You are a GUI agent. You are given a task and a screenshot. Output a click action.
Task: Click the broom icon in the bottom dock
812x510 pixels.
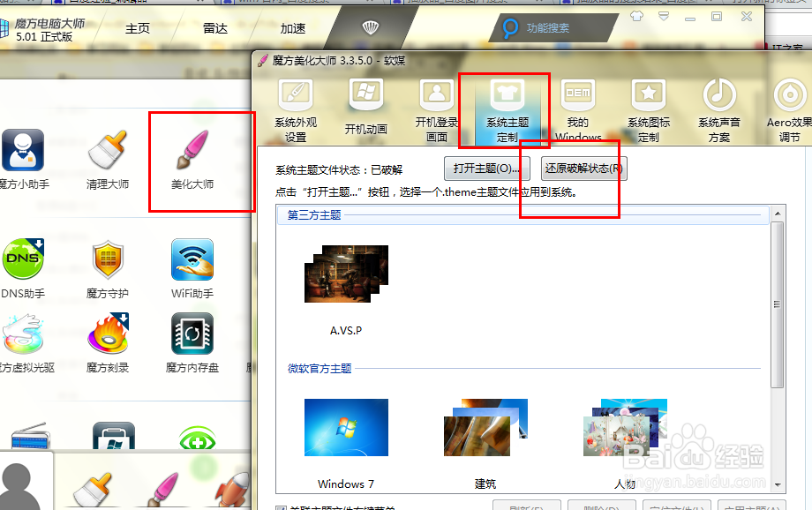coord(94,490)
